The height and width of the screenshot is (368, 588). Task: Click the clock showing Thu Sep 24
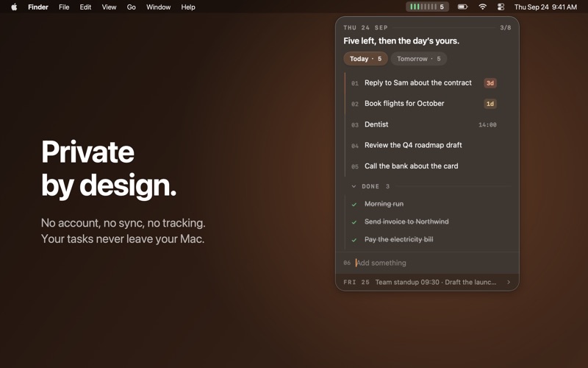[545, 7]
